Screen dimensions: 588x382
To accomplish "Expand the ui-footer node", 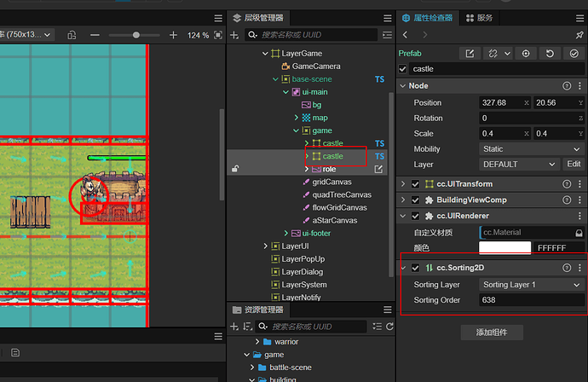I will (285, 233).
